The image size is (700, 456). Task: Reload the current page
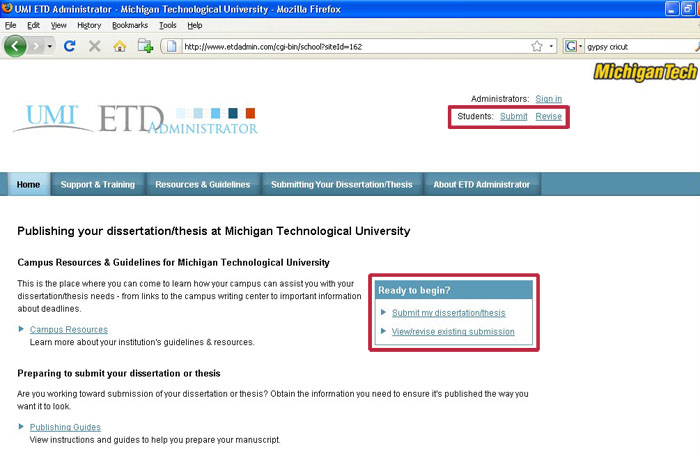click(69, 46)
